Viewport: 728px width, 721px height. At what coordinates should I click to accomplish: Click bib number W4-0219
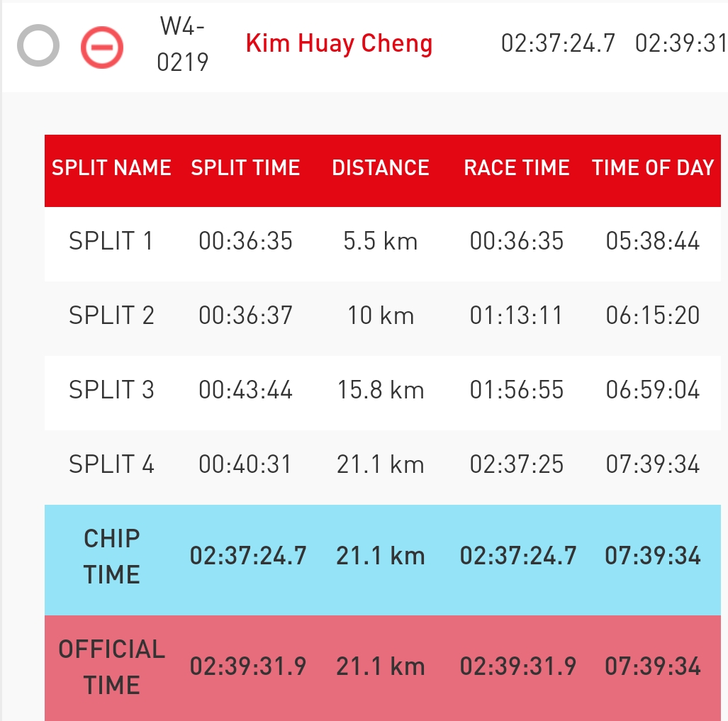coord(182,44)
